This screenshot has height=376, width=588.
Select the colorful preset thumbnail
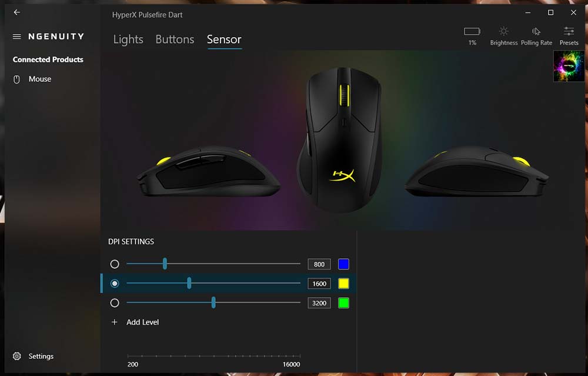point(569,66)
